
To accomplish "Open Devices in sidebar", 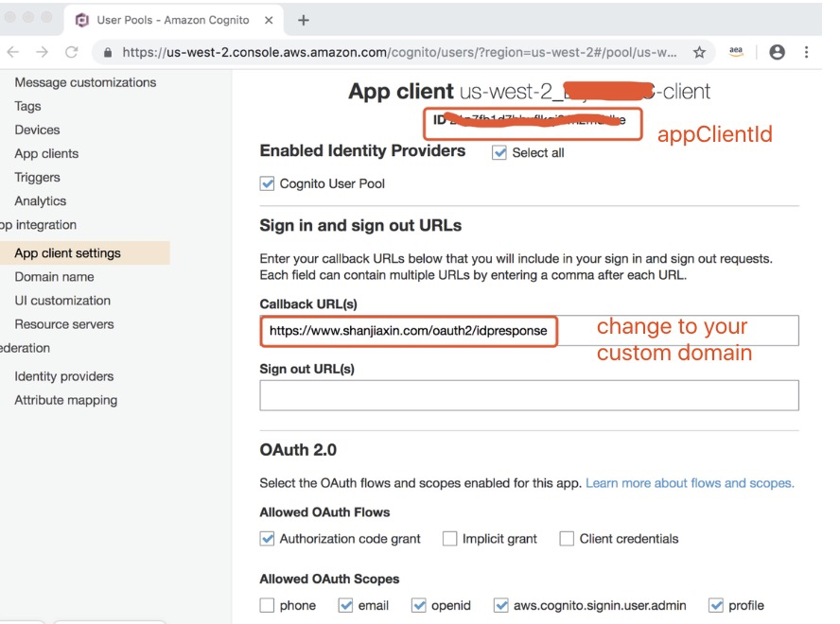I will click(37, 130).
